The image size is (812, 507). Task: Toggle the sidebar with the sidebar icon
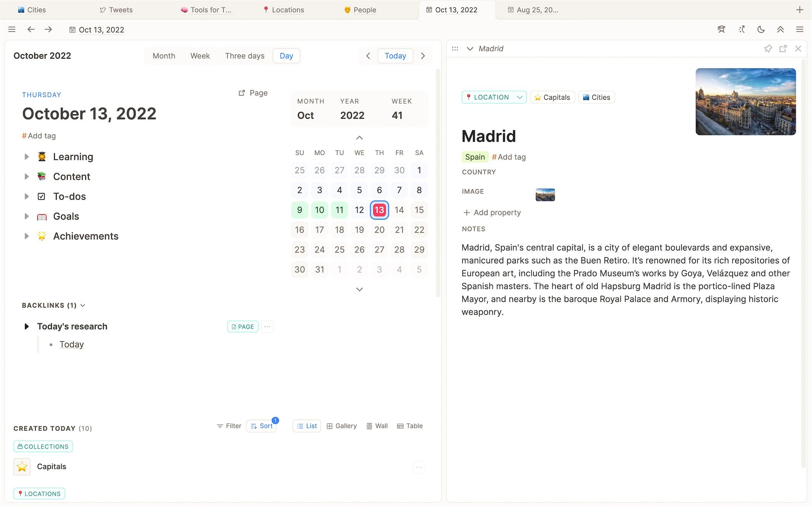(x=12, y=29)
